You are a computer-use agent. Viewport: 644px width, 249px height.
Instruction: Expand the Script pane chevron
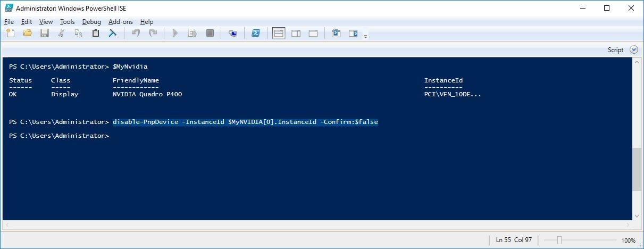[x=633, y=49]
